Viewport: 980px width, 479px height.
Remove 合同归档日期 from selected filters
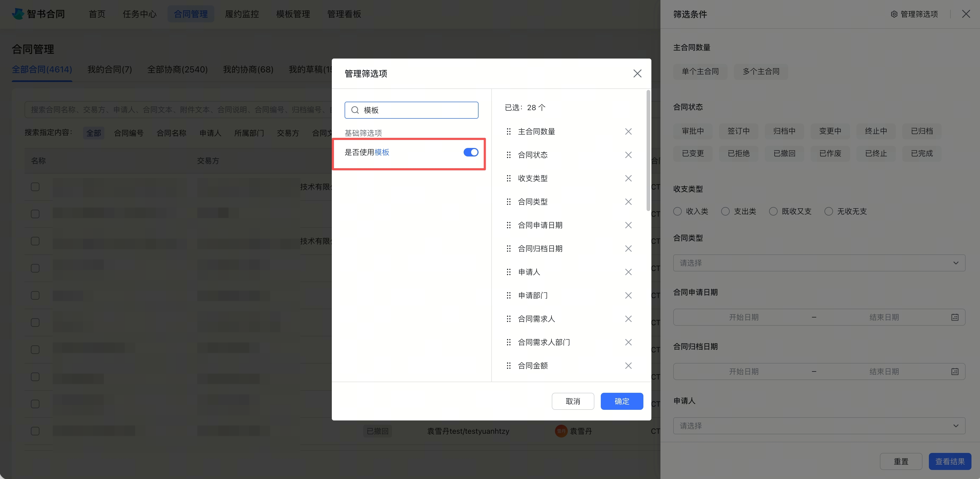pos(628,249)
